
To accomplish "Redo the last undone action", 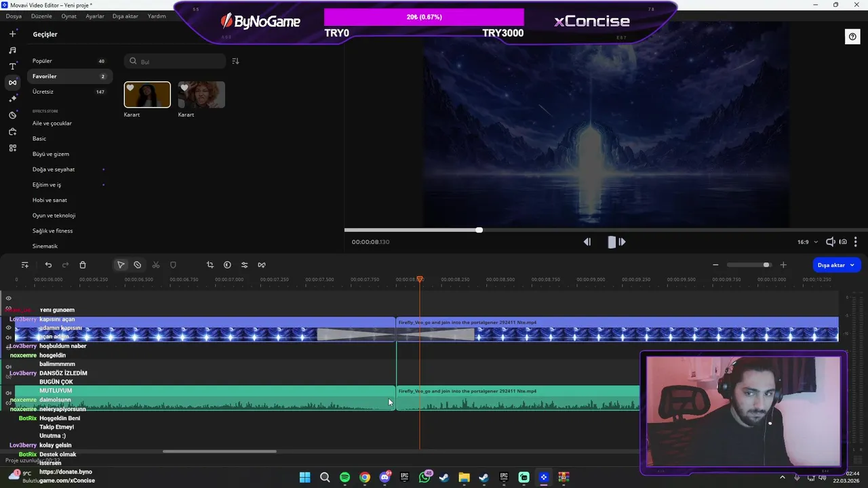I will [x=66, y=265].
